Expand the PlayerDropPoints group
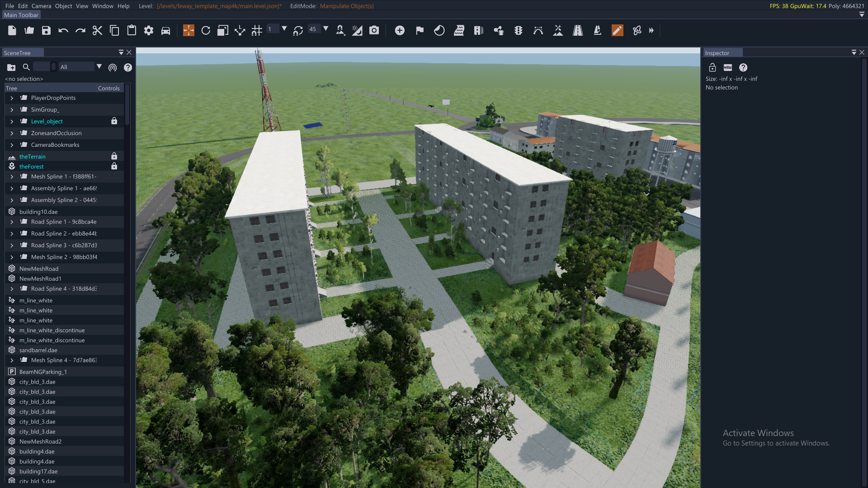 [x=12, y=98]
